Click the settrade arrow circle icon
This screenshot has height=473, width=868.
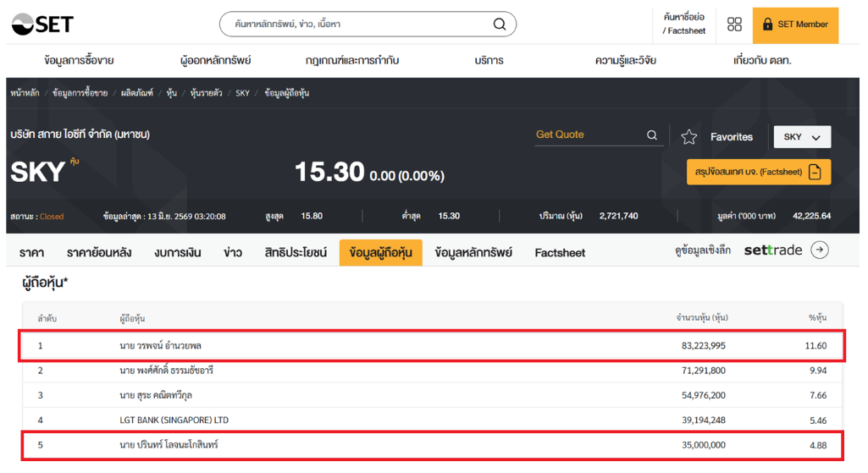(820, 250)
